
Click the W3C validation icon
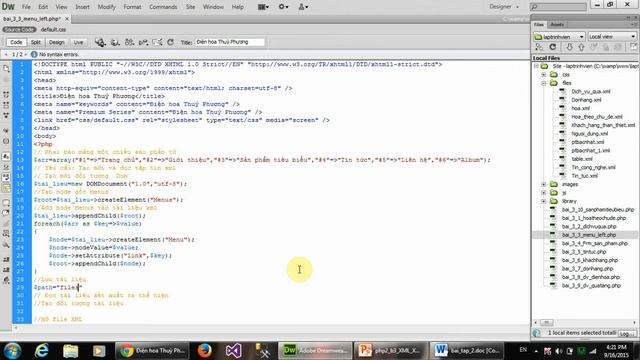click(129, 42)
